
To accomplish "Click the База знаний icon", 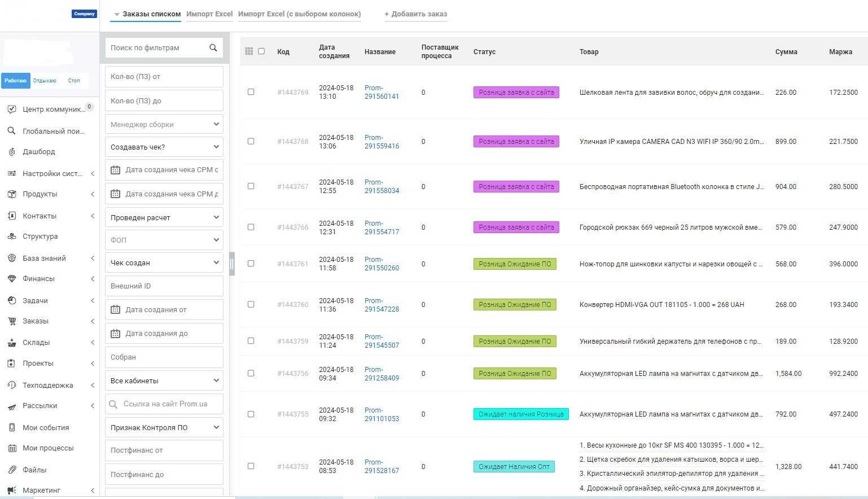I will click(x=11, y=258).
